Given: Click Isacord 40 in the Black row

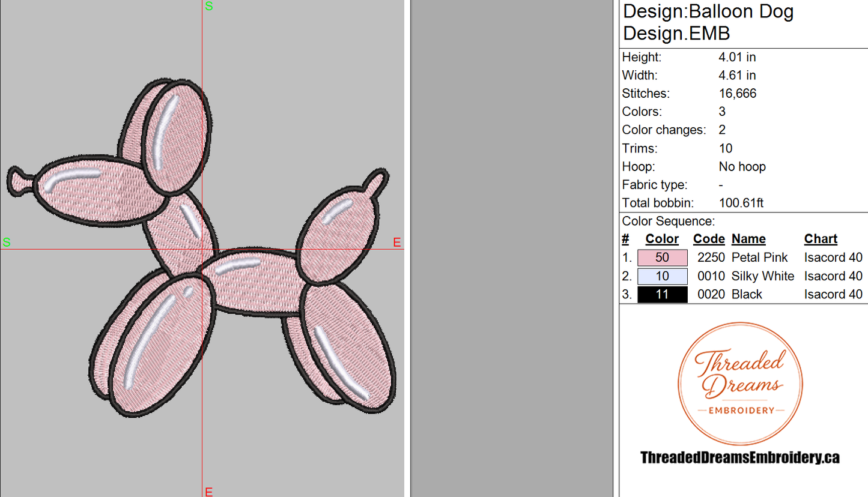Looking at the screenshot, I should coord(833,294).
